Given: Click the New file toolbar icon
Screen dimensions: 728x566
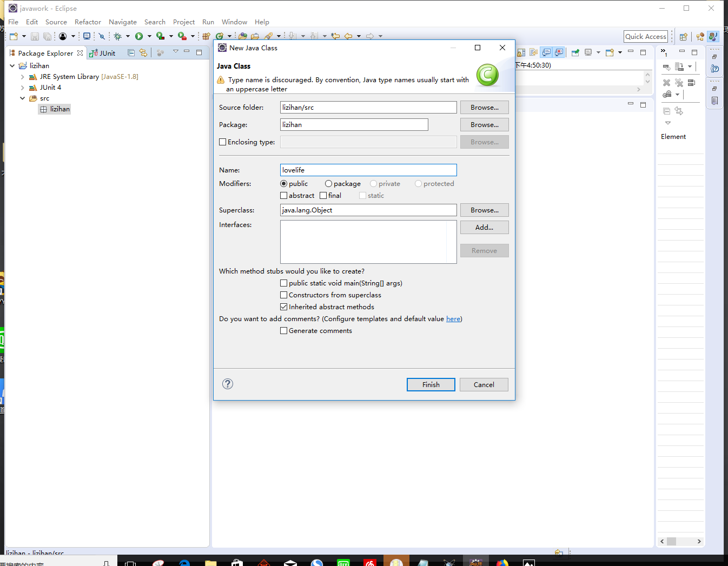Looking at the screenshot, I should coord(14,36).
